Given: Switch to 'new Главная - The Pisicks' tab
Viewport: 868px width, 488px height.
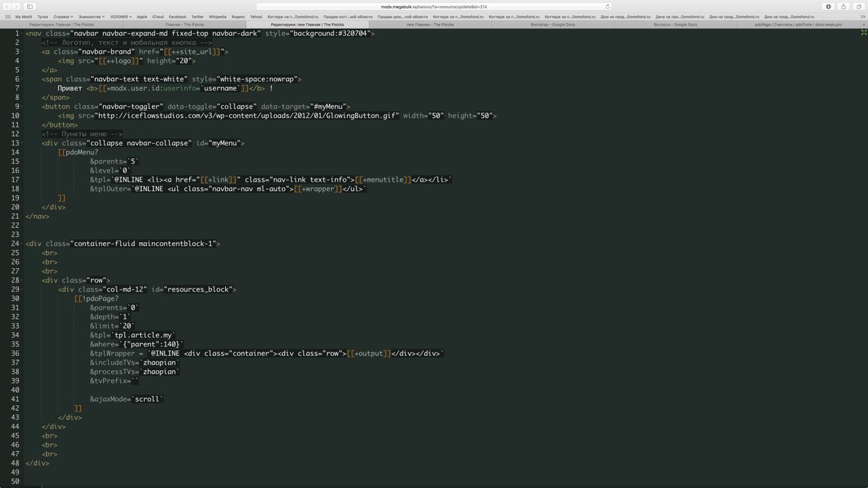Looking at the screenshot, I should point(430,24).
